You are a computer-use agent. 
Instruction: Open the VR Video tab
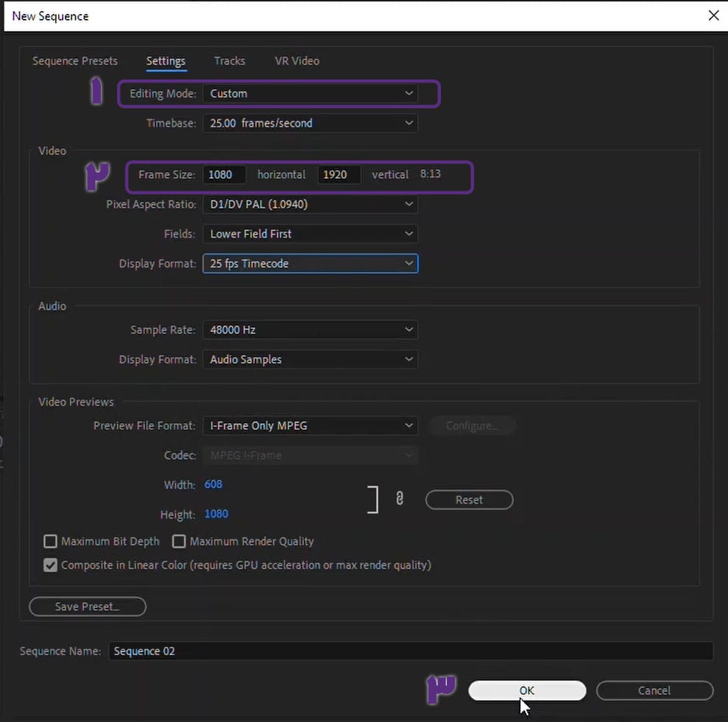297,61
